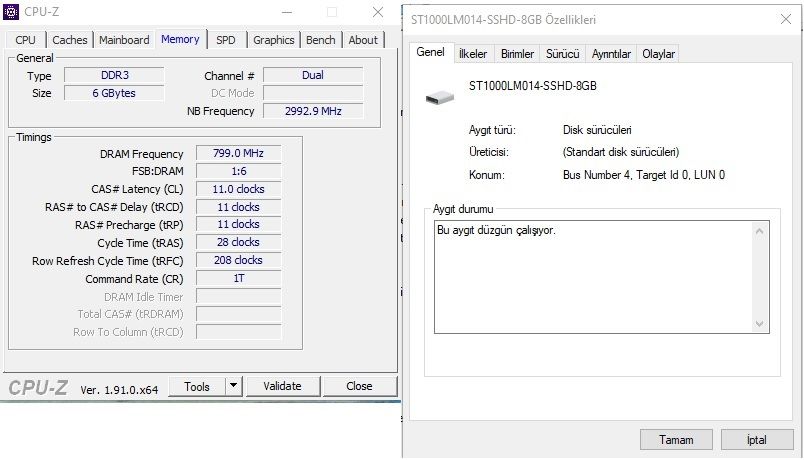Open the Sürücü tab
Image resolution: width=804 pixels, height=460 pixels.
pyautogui.click(x=562, y=54)
